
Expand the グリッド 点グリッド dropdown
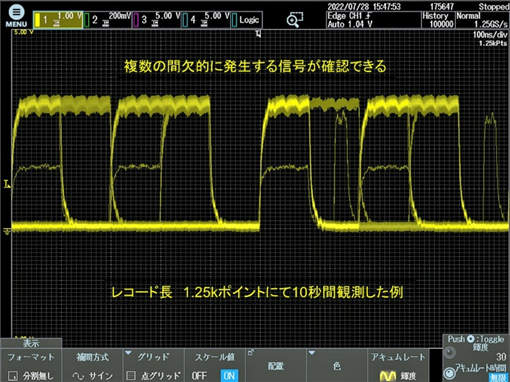click(154, 366)
